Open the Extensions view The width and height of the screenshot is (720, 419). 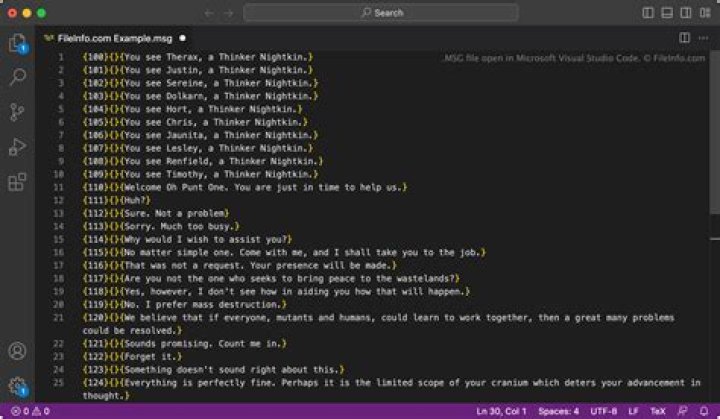17,182
